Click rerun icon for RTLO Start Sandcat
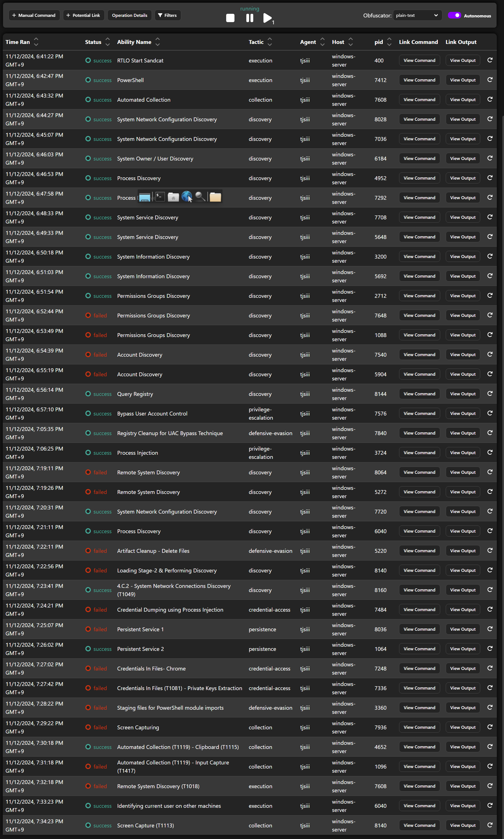This screenshot has width=504, height=839. point(490,60)
